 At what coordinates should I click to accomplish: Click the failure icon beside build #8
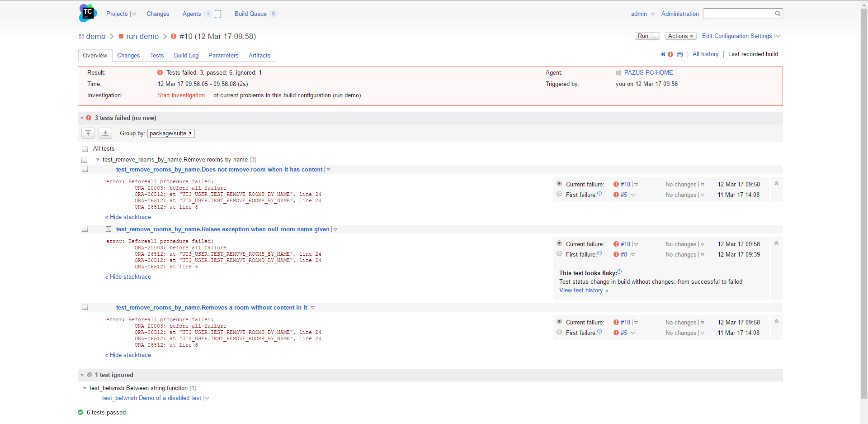(x=616, y=254)
